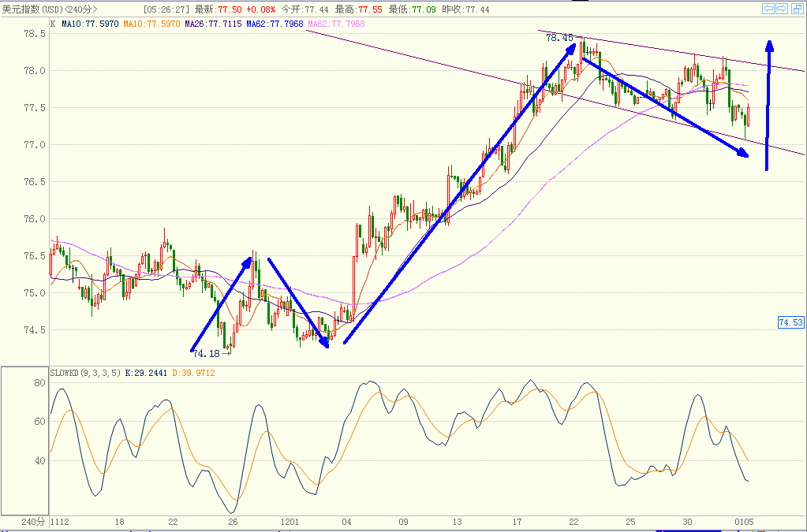The width and height of the screenshot is (807, 532).
Task: Click the previous close 昨收:77.44
Action: (x=466, y=9)
